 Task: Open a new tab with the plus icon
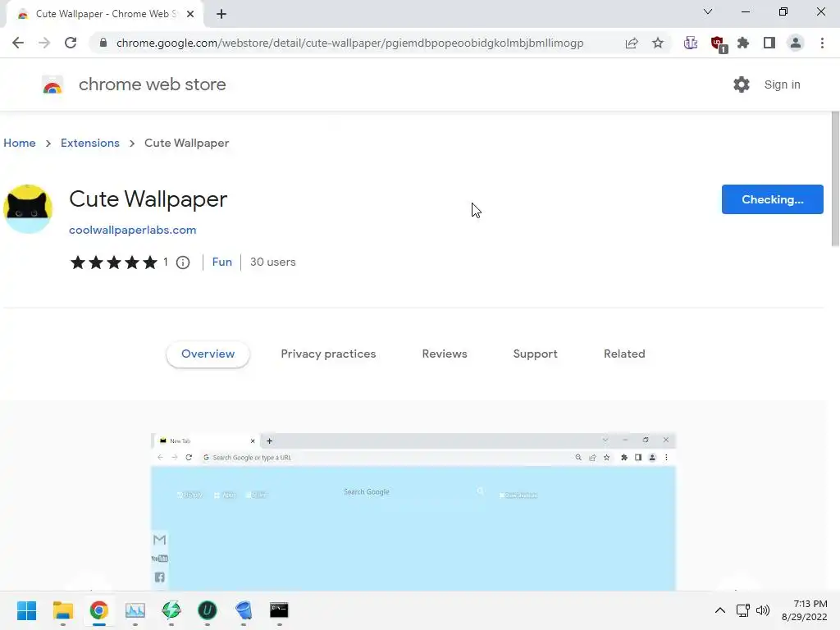click(x=221, y=14)
